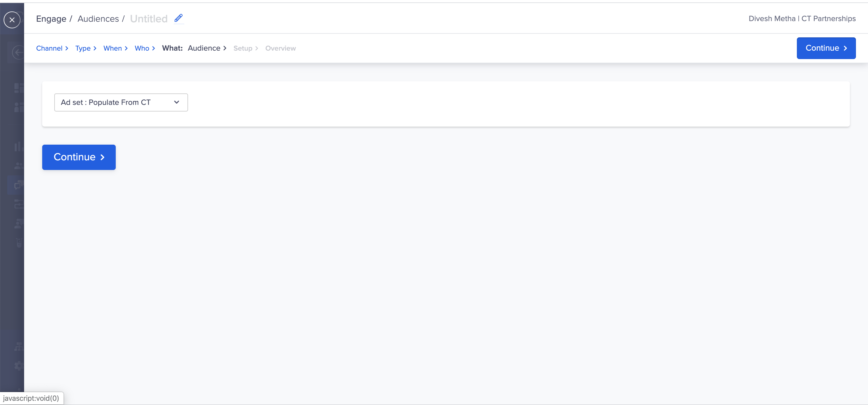Click the chevron arrow in the Ad set dropdown
The width and height of the screenshot is (868, 405).
click(177, 102)
